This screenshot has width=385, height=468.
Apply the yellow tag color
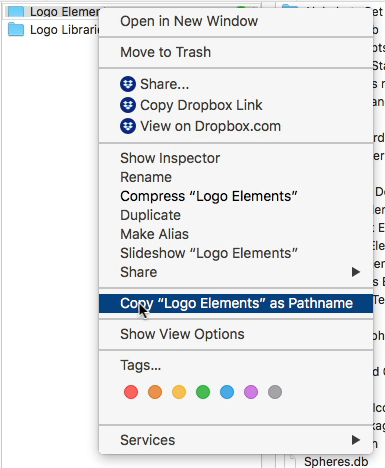click(x=179, y=392)
